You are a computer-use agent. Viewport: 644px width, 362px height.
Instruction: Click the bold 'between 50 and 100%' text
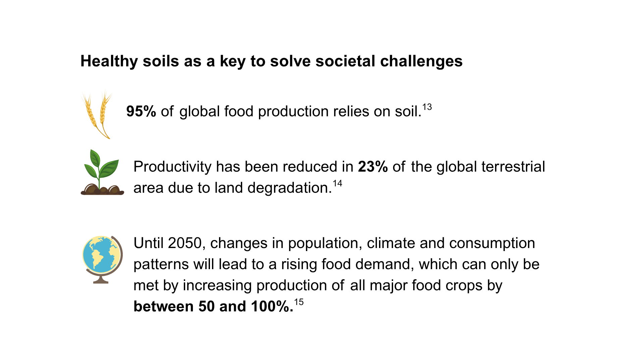pyautogui.click(x=213, y=306)
